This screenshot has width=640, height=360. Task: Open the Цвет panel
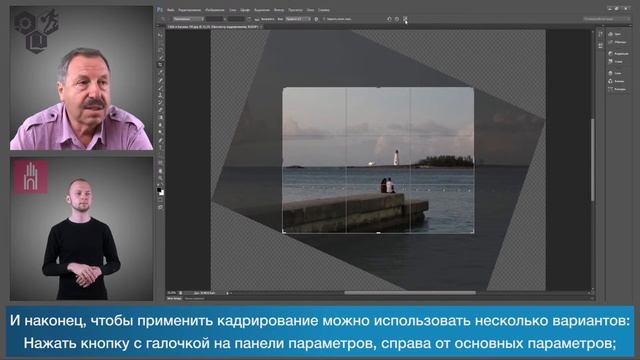point(615,34)
